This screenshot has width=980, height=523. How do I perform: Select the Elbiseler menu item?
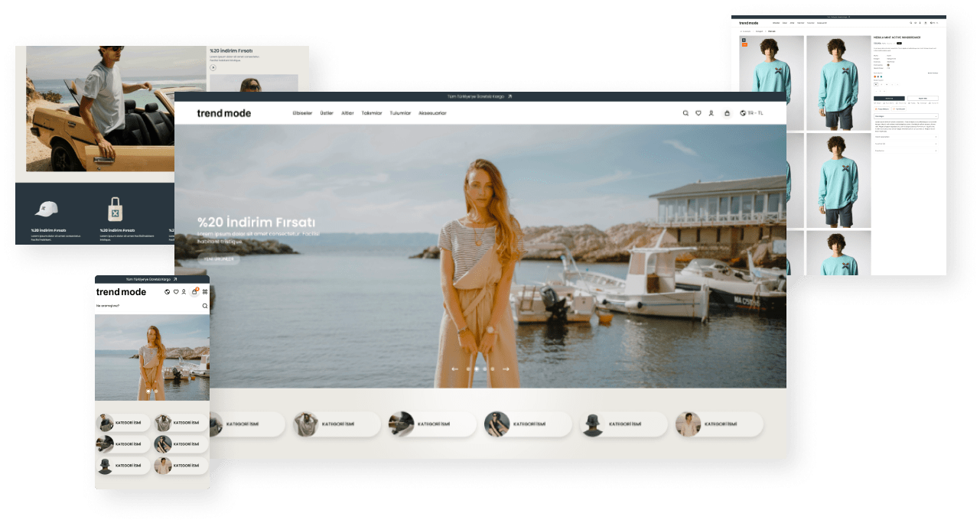click(x=302, y=113)
